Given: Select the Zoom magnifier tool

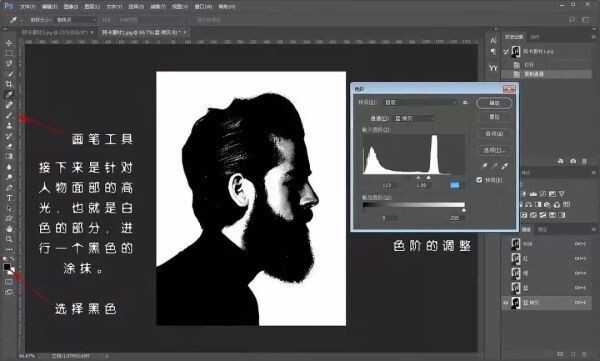Looking at the screenshot, I should pos(9,239).
